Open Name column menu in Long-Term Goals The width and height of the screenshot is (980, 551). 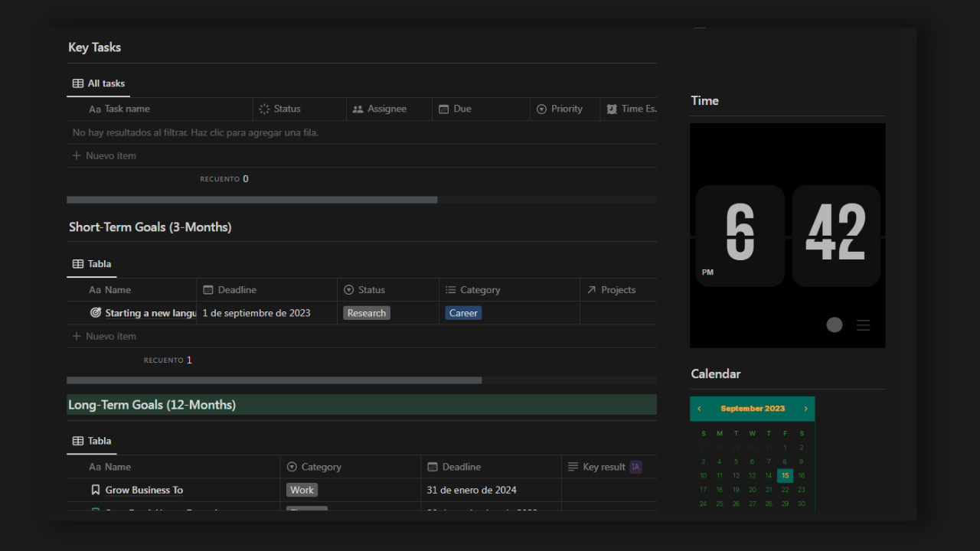[x=174, y=467]
